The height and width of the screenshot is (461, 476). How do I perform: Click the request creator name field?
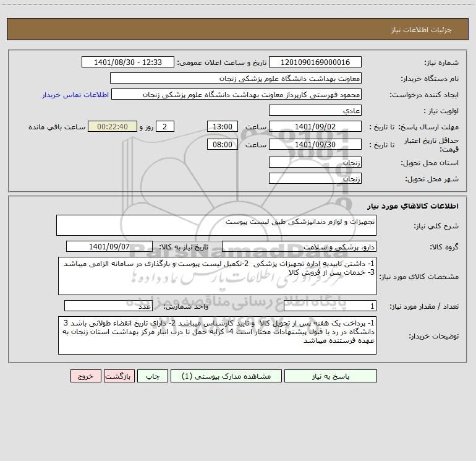point(236,94)
